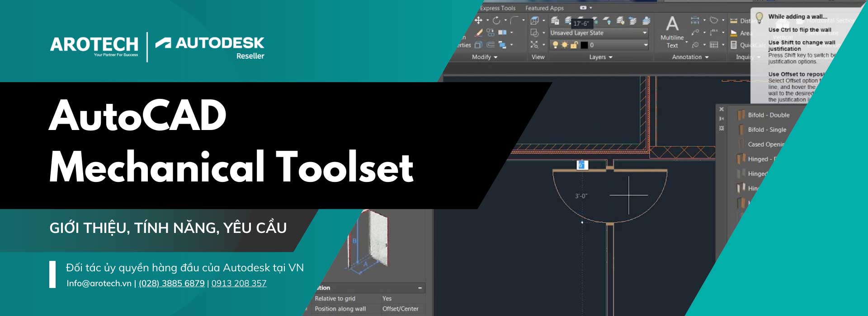
Task: Click the Autodesk Reseller logo
Action: pos(210,47)
